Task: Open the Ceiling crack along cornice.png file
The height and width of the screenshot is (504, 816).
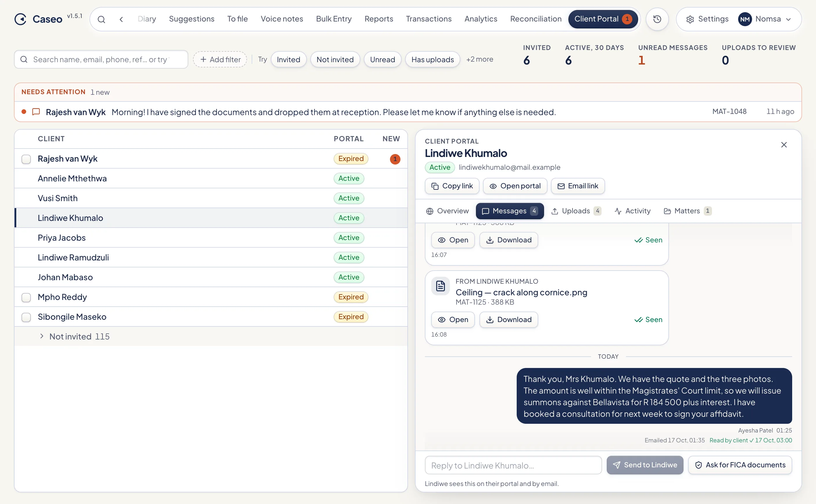Action: 453,319
